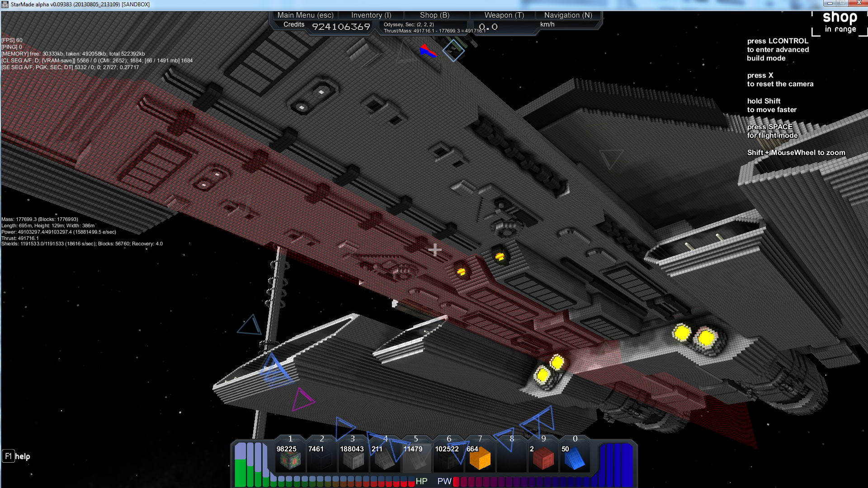The height and width of the screenshot is (488, 868).
Task: Open the Navigation (N) tab
Action: (568, 15)
